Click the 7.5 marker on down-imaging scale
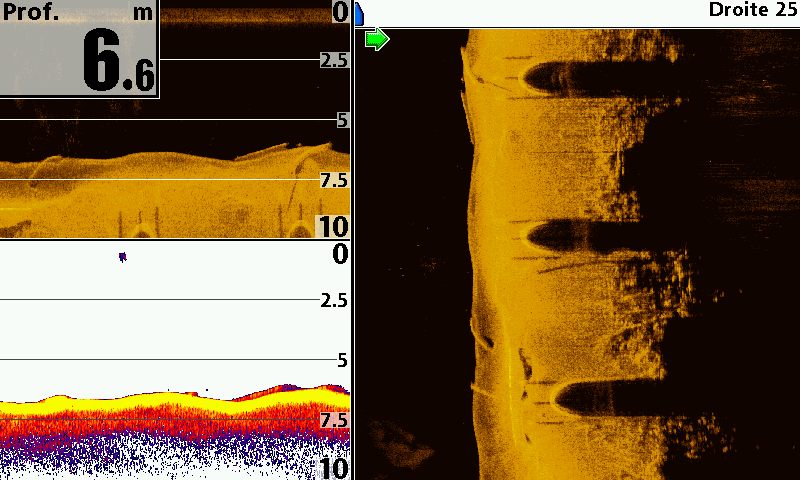 (334, 180)
